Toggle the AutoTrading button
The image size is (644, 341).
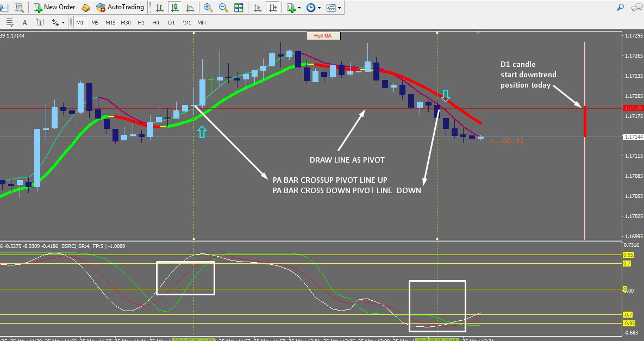tap(120, 7)
